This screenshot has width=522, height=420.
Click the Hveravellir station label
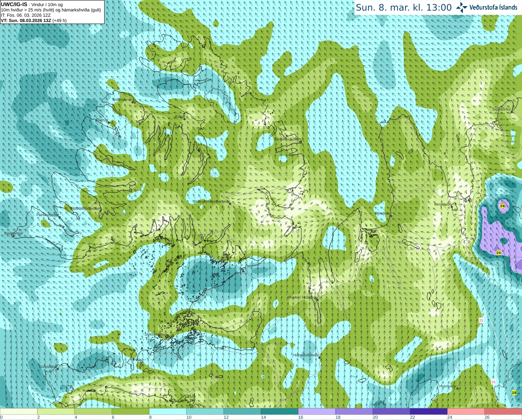tap(447, 386)
